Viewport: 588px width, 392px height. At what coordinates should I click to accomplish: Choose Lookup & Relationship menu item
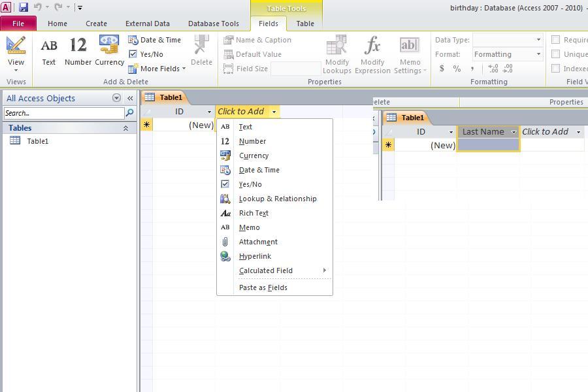274,199
